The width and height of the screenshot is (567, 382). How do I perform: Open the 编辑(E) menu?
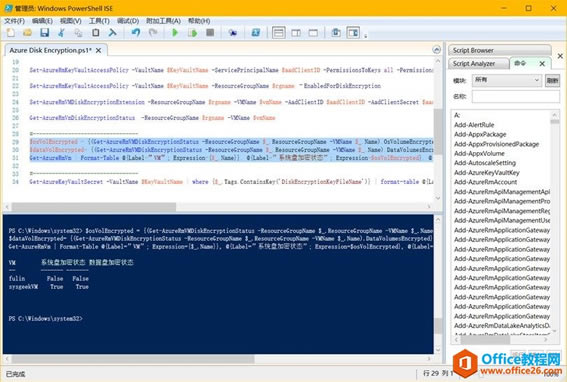[42, 21]
